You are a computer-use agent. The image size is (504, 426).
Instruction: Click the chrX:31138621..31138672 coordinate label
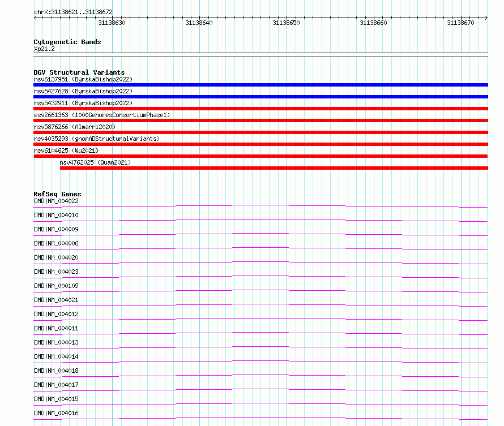coord(73,12)
